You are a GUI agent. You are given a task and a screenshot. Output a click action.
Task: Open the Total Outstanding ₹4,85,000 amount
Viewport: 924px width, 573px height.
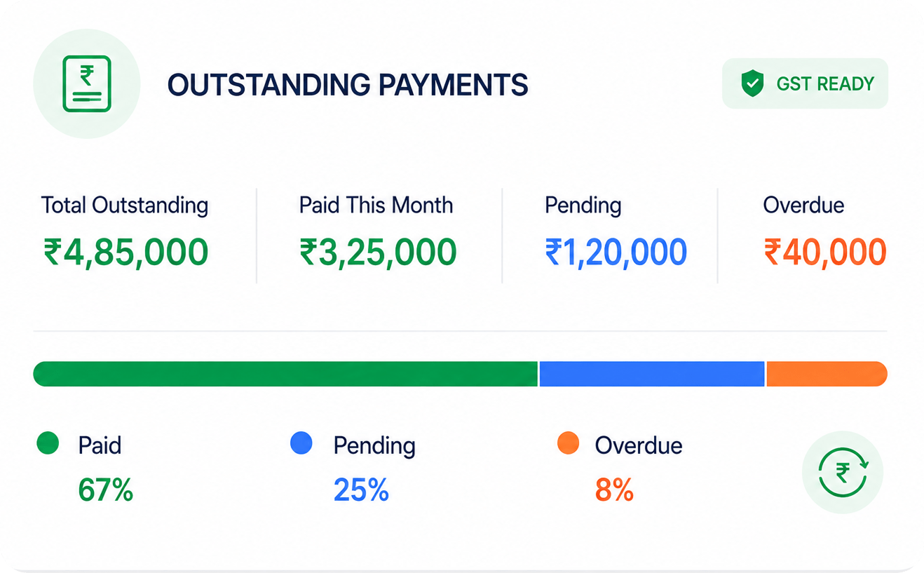[x=126, y=252]
